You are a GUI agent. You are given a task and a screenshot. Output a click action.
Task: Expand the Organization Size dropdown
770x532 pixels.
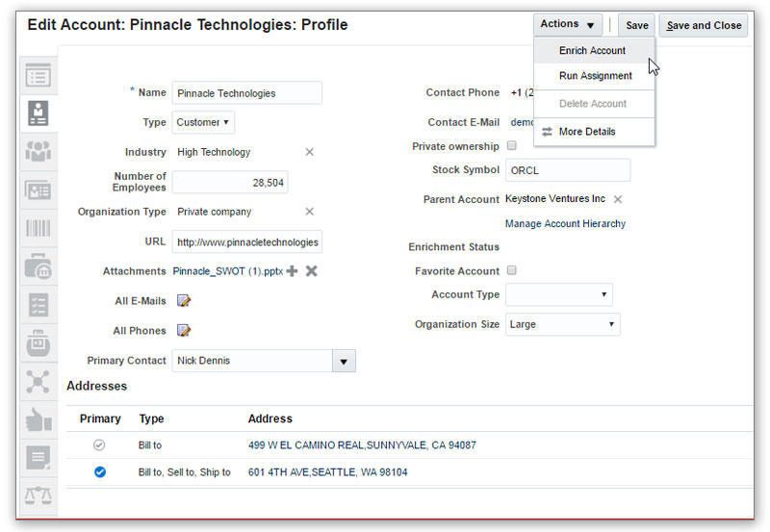click(562, 324)
